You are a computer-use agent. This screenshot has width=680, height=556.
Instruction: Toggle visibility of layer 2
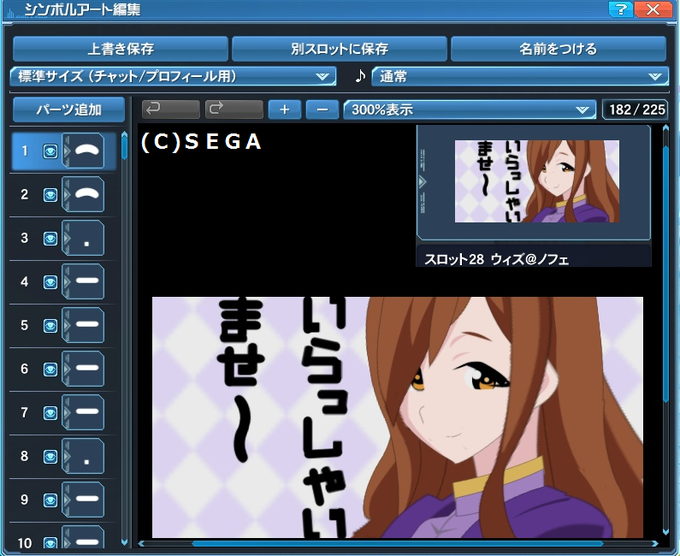click(x=50, y=195)
